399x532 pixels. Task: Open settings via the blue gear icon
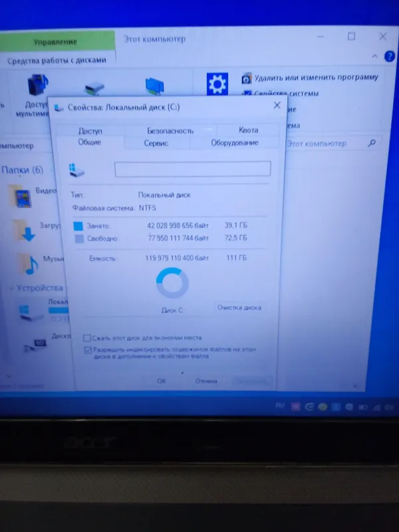[217, 84]
